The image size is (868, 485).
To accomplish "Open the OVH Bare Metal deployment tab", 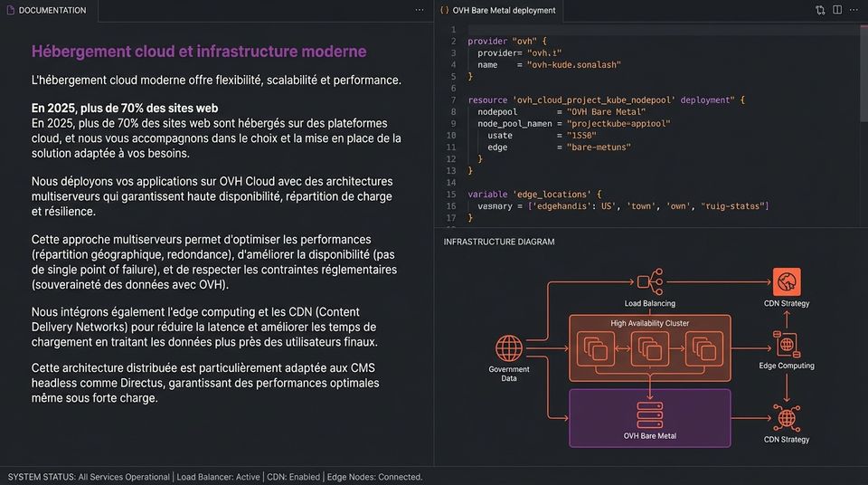I will [498, 11].
